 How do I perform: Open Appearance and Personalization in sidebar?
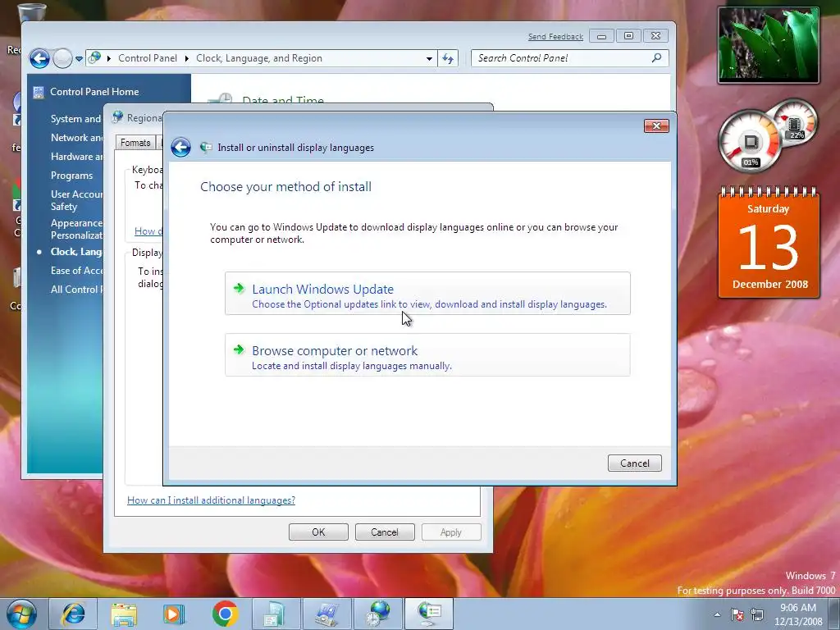[76, 230]
